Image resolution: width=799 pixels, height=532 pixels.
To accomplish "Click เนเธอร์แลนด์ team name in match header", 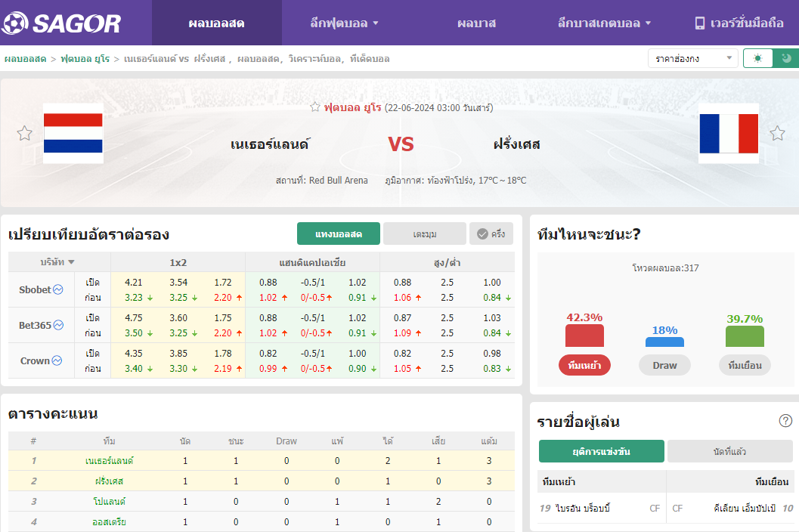I will (x=270, y=144).
